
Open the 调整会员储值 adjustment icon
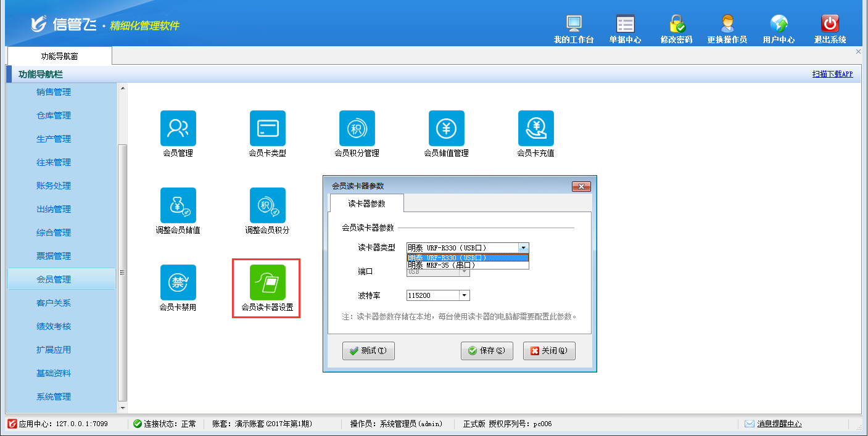(178, 205)
